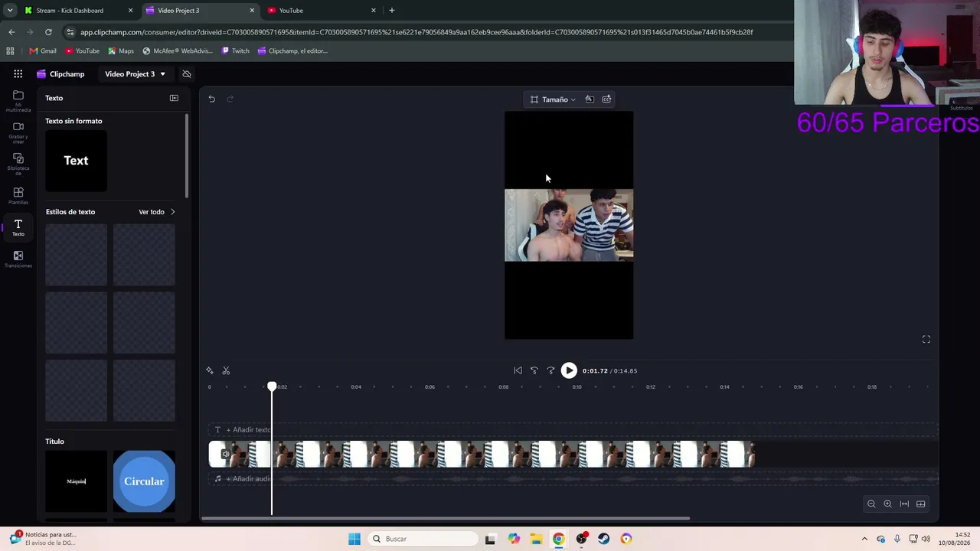Go back in browser history

[x=11, y=32]
